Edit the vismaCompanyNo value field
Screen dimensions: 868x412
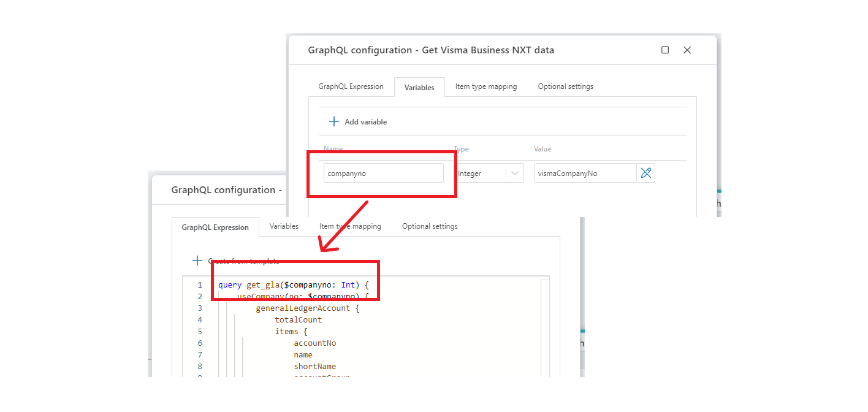[585, 173]
